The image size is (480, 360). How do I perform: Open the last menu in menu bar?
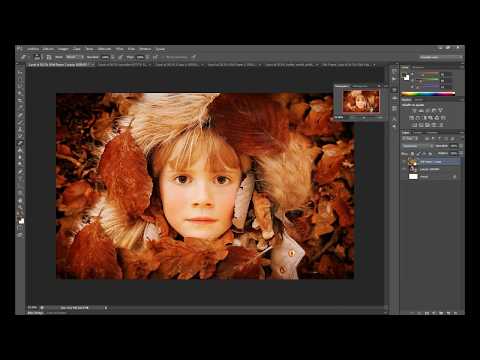pos(161,49)
